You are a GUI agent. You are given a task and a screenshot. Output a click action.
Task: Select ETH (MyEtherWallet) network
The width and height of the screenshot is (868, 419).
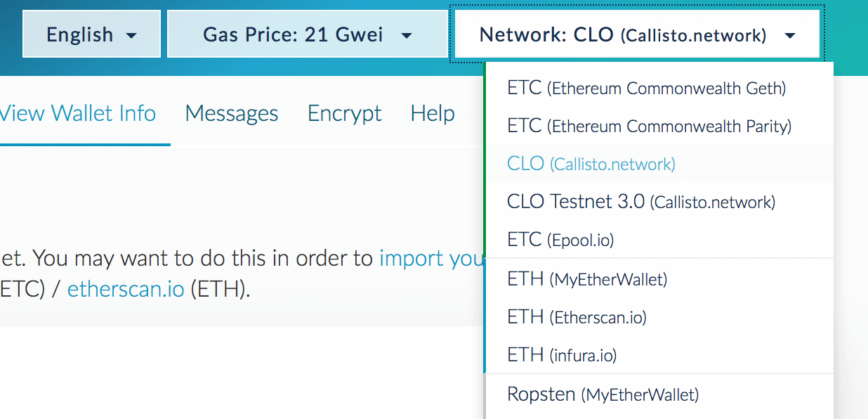click(586, 280)
